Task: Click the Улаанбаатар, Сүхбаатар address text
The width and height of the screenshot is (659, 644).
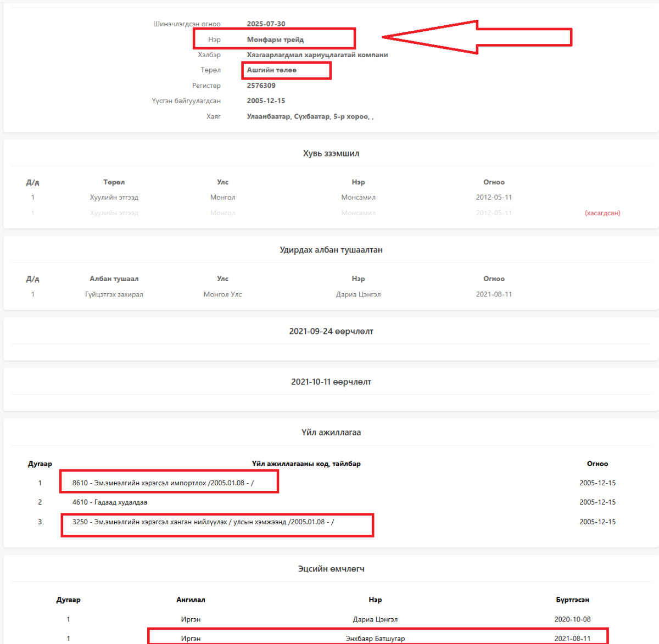Action: [310, 116]
